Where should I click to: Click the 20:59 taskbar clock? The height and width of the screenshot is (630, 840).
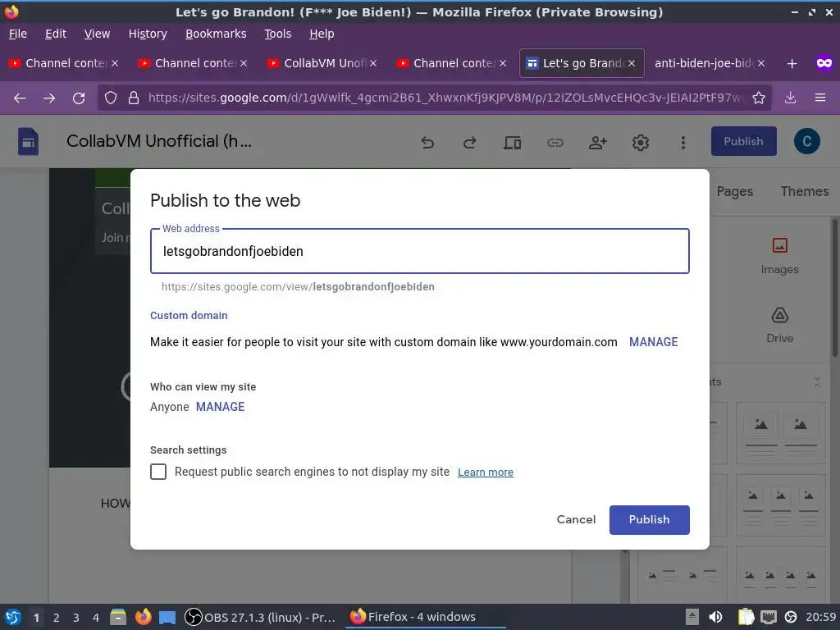(820, 617)
